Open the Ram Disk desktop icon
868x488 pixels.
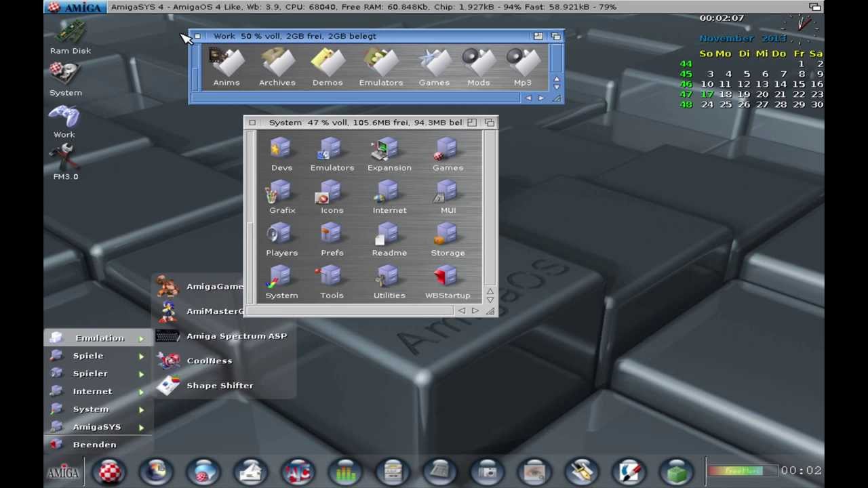pos(70,37)
